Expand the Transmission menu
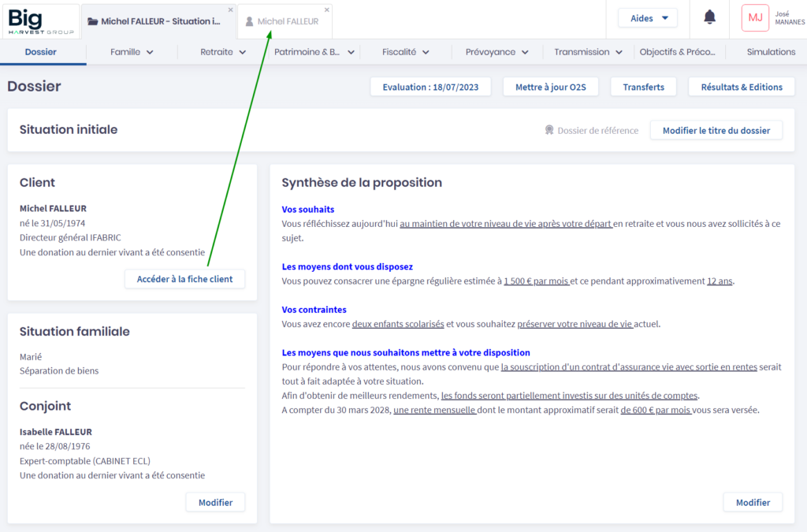The width and height of the screenshot is (807, 532). [588, 52]
